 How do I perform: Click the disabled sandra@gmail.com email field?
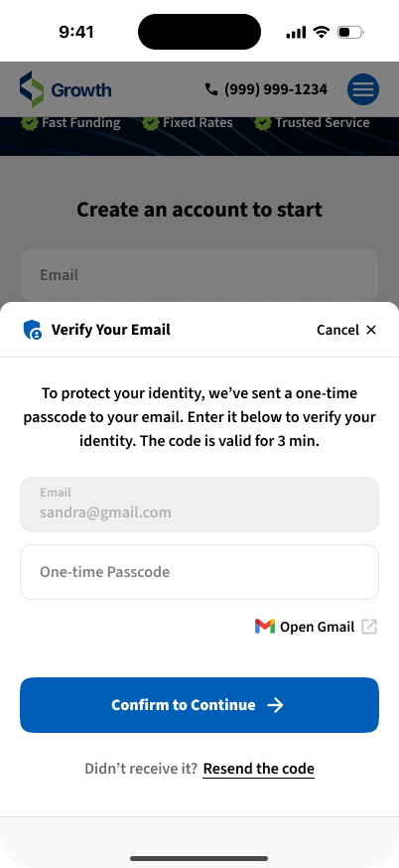[x=199, y=505]
